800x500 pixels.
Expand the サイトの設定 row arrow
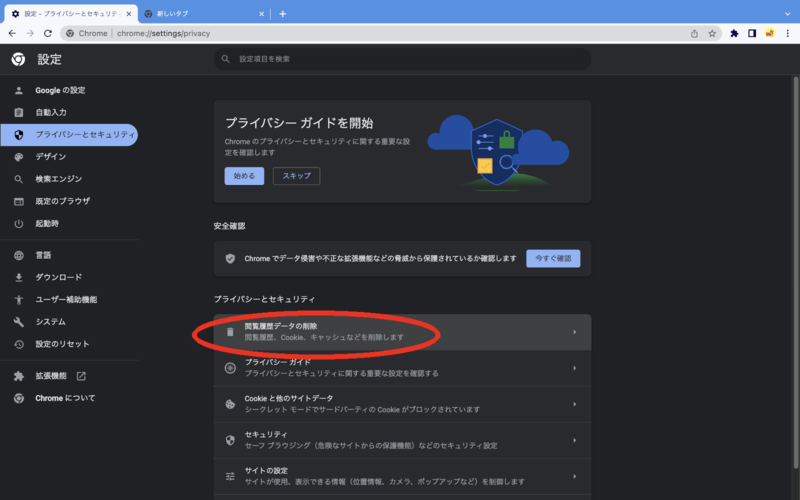coord(574,477)
